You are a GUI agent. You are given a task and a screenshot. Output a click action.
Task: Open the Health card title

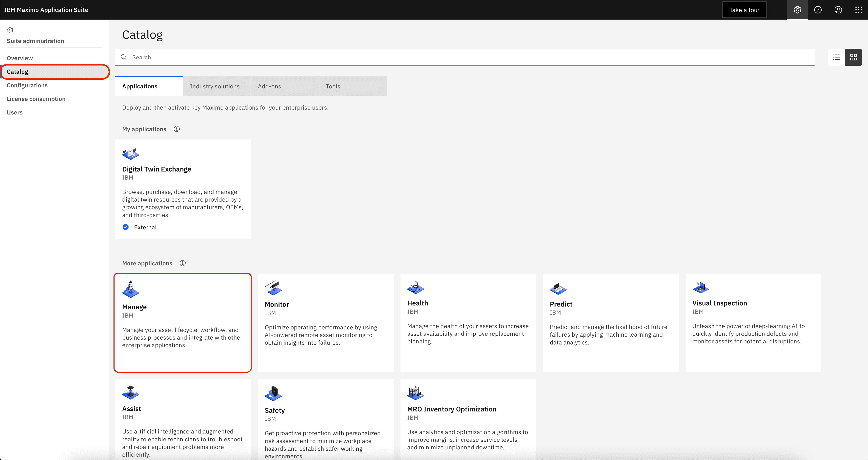(417, 303)
